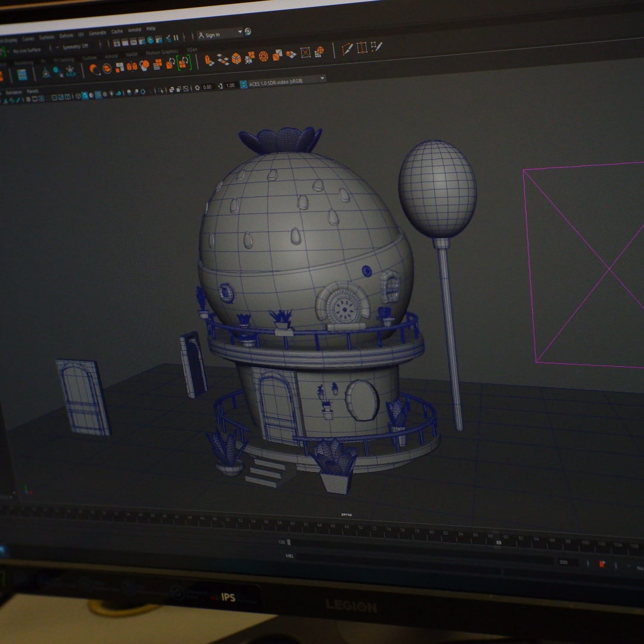Toggle the grey sphere textured display icon
The width and height of the screenshot is (644, 644).
coord(105,94)
